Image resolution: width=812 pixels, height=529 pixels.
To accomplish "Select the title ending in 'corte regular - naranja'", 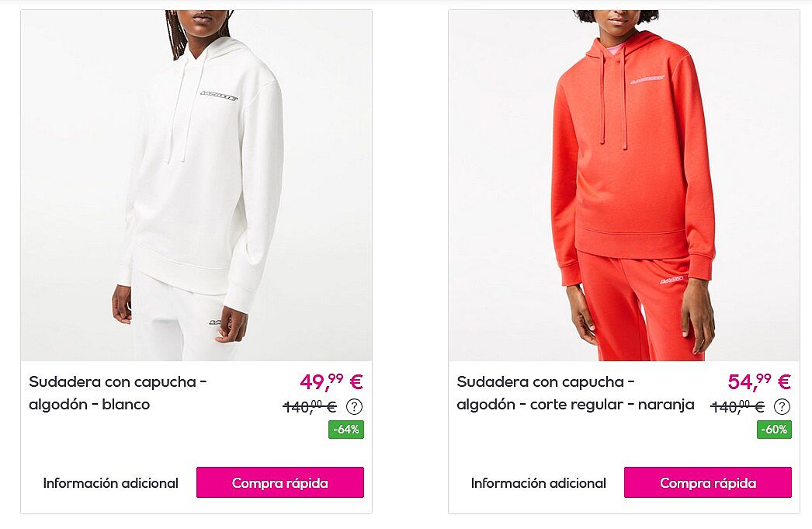I will point(575,393).
